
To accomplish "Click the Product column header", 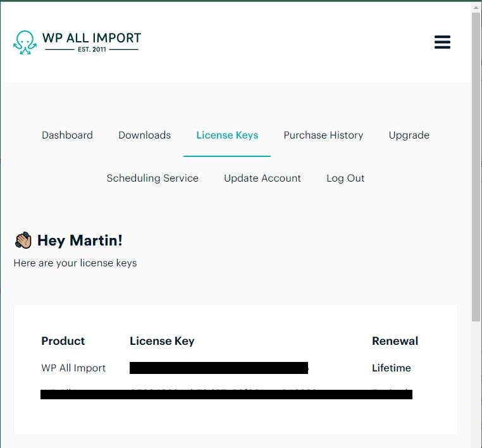I will coord(63,340).
